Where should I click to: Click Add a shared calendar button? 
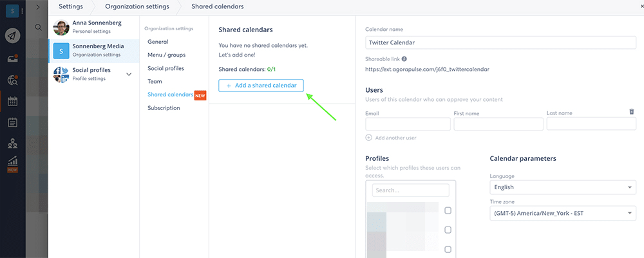coord(261,86)
